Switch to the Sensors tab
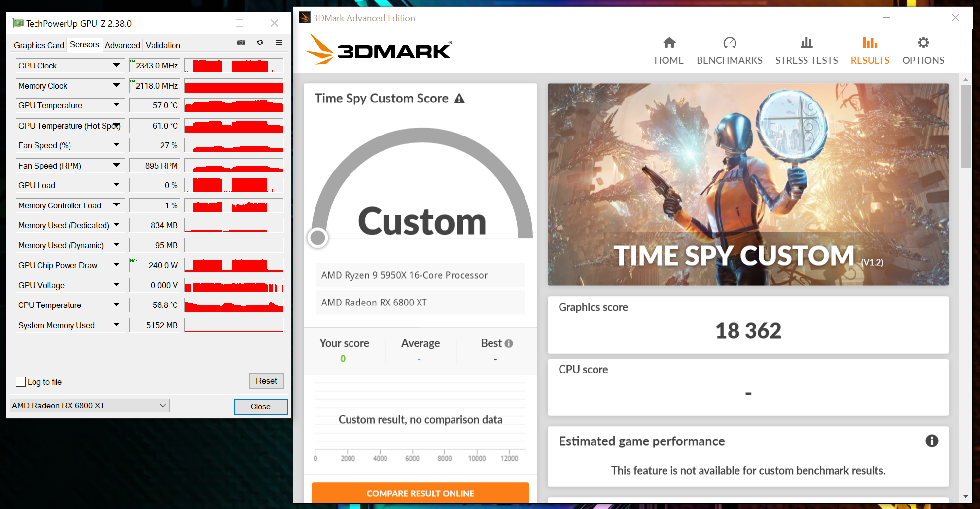The image size is (980, 509). point(84,45)
